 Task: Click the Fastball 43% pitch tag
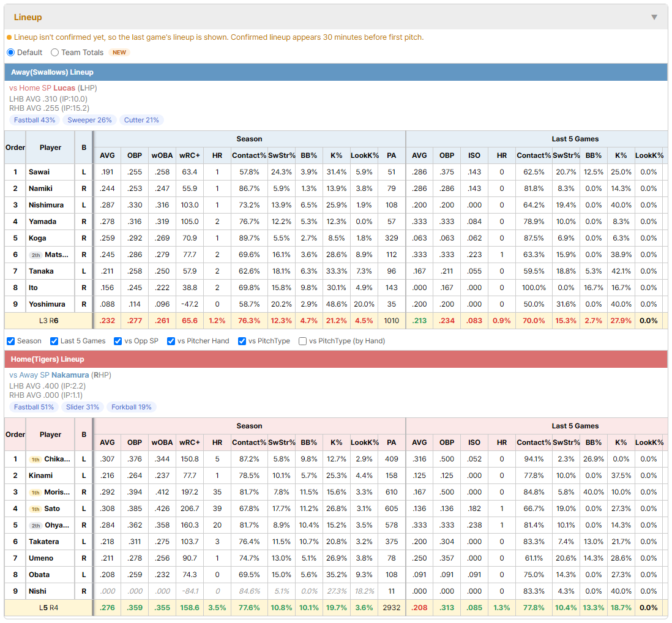(35, 120)
